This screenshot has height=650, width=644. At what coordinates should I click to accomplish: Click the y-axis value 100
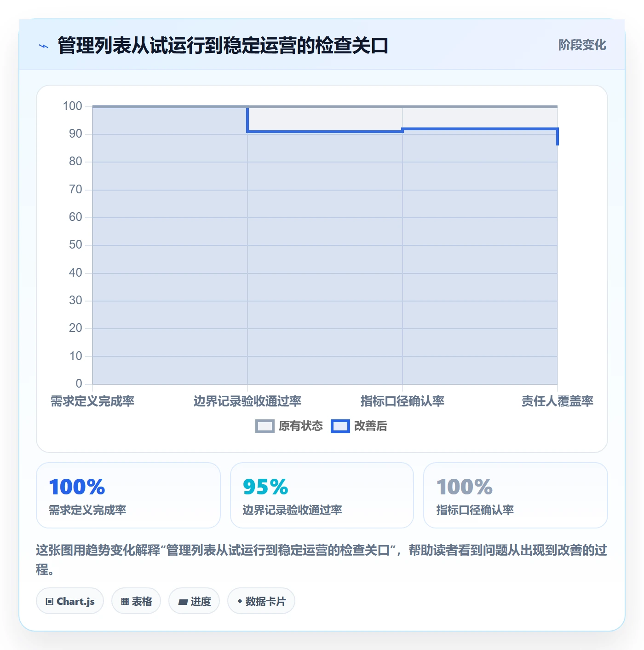tap(72, 106)
